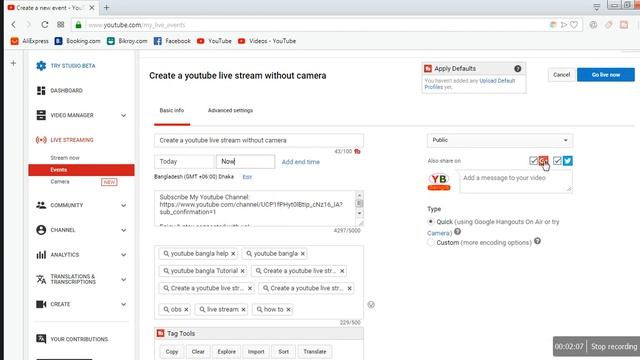Open the Facebook bookmark
Viewport: 640px width, 360px height.
(x=172, y=41)
